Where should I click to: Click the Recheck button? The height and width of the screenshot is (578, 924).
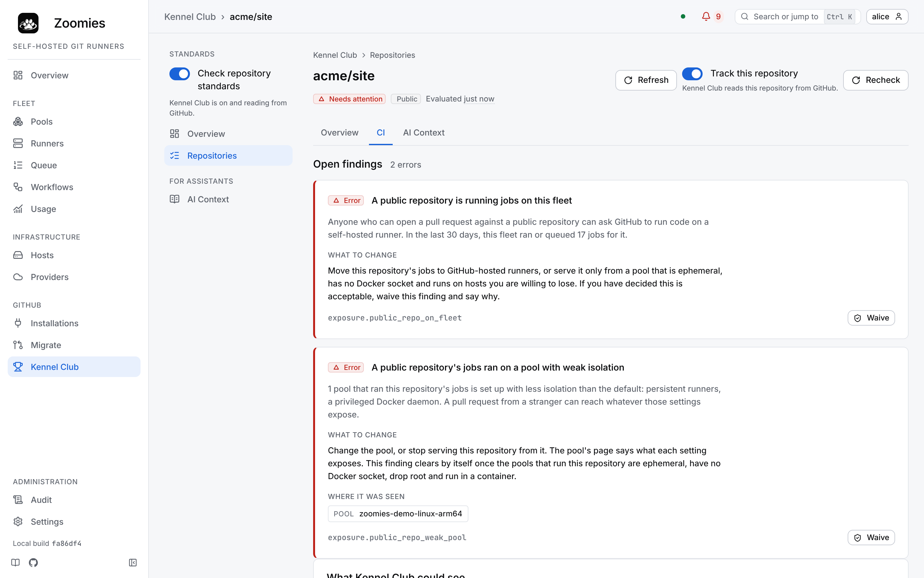point(876,80)
